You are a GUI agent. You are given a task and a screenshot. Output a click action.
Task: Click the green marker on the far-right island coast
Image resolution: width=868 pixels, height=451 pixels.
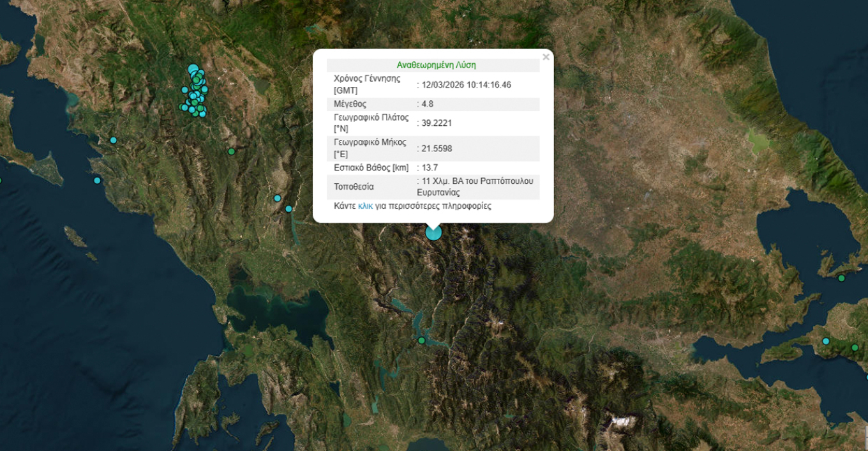coord(841,278)
